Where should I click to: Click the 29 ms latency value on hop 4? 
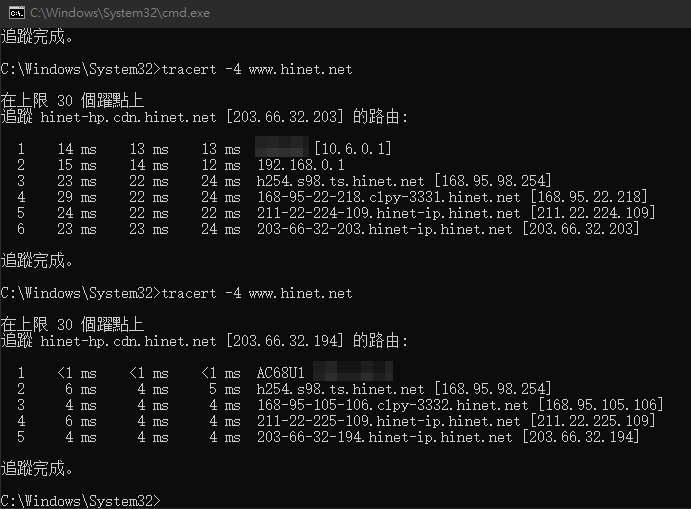(77, 197)
